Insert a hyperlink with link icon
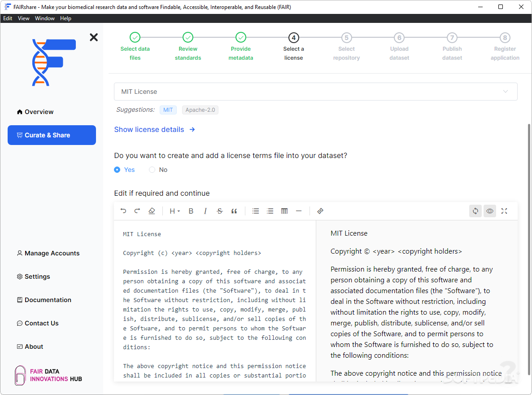The width and height of the screenshot is (532, 395). 320,211
